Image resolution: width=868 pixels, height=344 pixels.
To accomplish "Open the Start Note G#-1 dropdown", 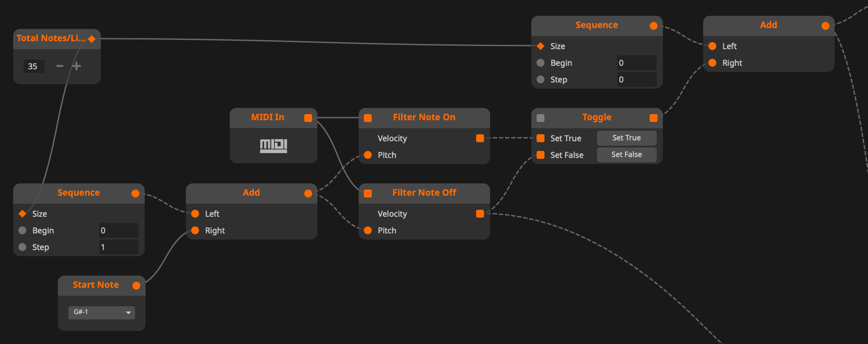I will click(102, 312).
